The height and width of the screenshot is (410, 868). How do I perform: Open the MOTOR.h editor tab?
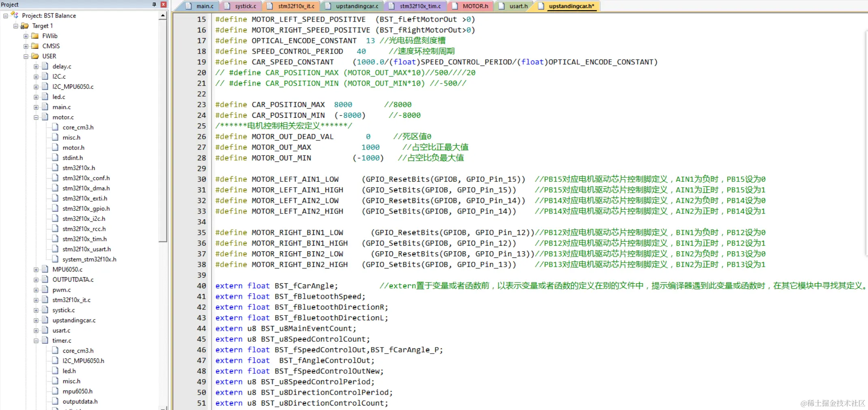coord(471,6)
